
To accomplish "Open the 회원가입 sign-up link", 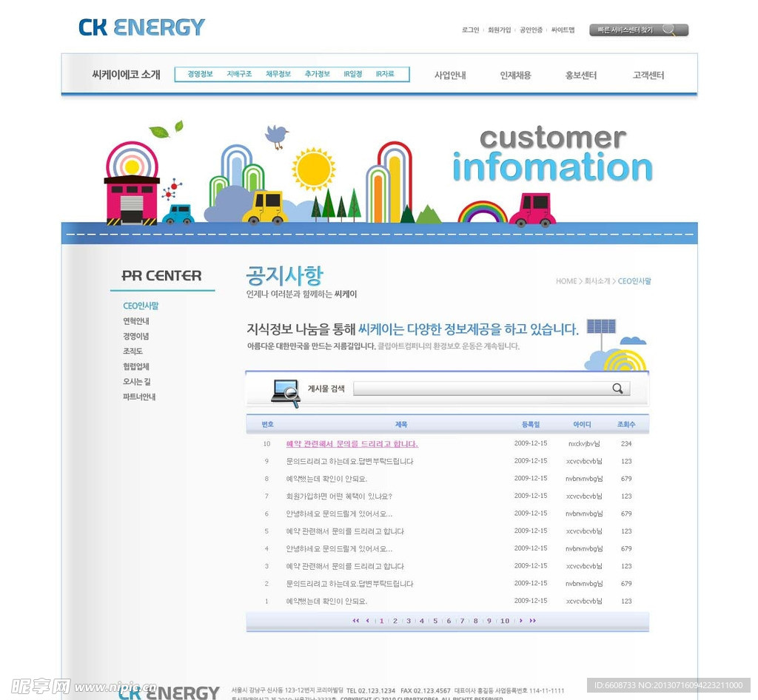I will tap(500, 30).
